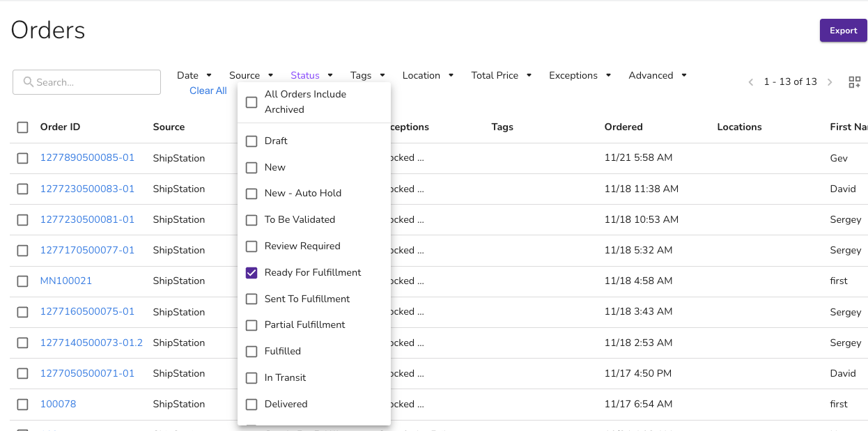Open order 1277170500077-01

[87, 250]
